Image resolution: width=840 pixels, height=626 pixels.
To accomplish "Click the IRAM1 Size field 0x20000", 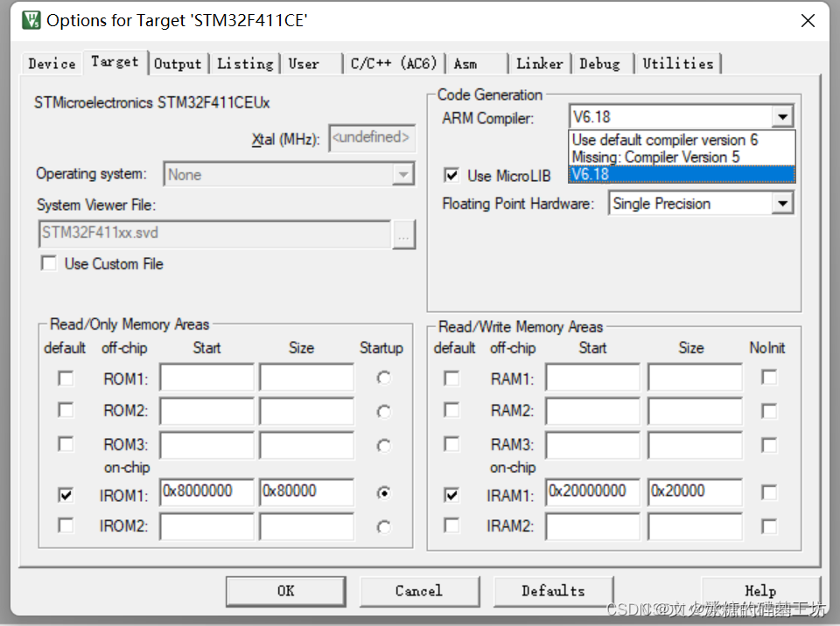I will click(x=695, y=492).
